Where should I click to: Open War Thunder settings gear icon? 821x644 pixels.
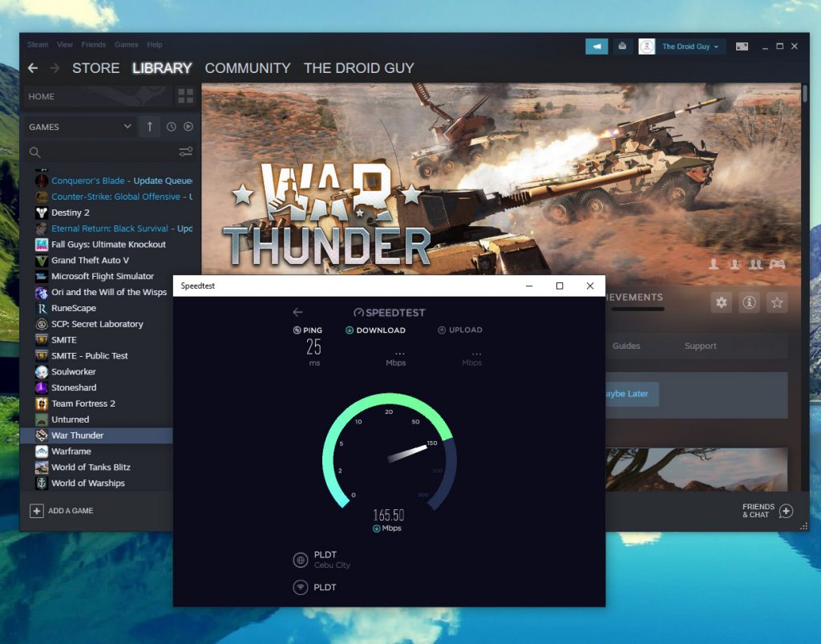click(722, 302)
